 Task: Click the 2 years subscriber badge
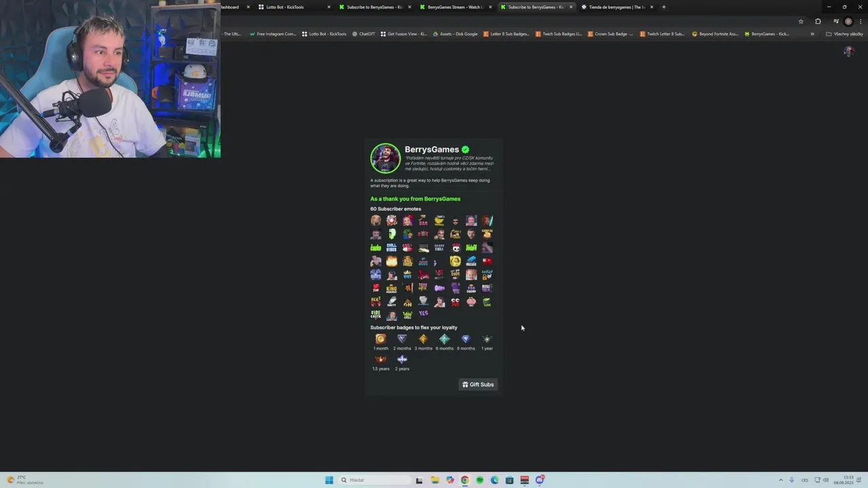[x=402, y=359]
